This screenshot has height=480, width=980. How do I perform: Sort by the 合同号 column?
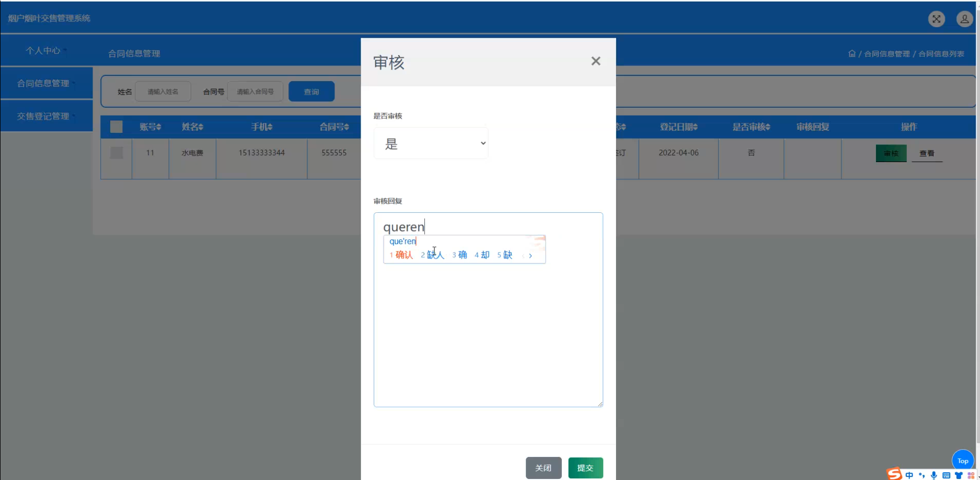(335, 127)
